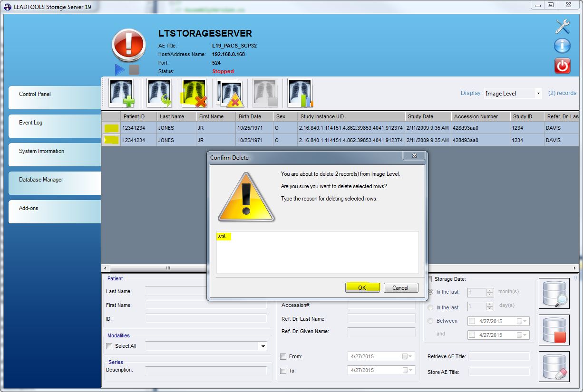Click the Patient First Name field
The image size is (583, 392).
[x=206, y=305]
